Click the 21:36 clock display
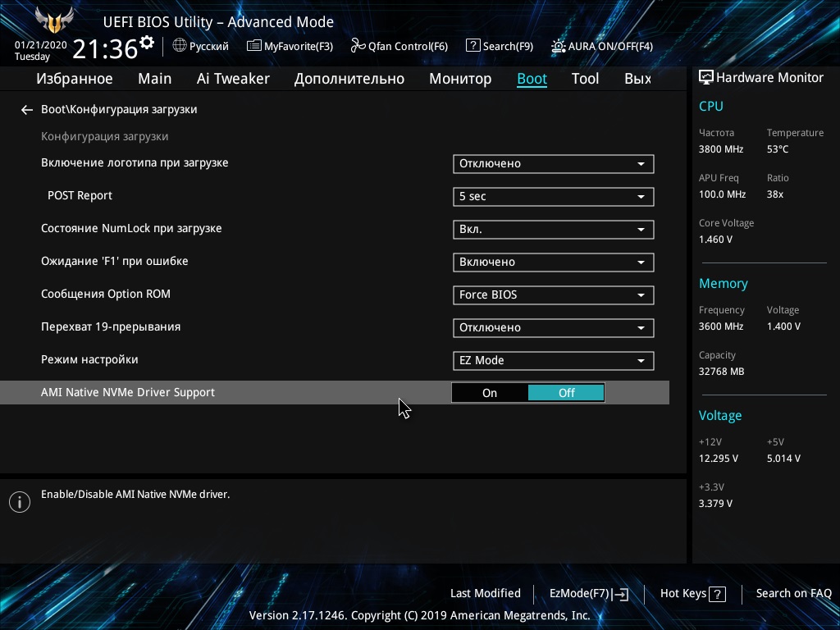Screen dimensions: 840x630 click(x=105, y=48)
